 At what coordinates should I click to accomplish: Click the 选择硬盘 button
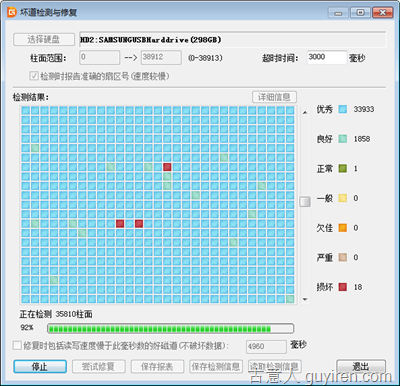click(x=44, y=39)
